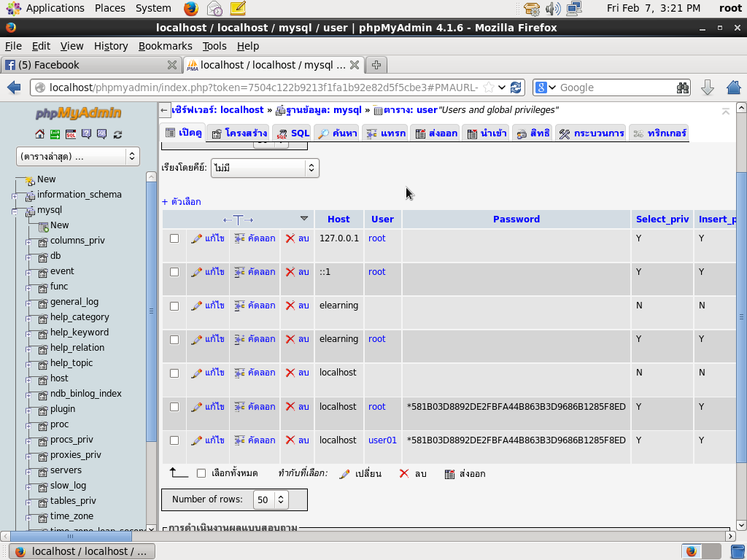747x560 pixels.
Task: Open phpMyAdmin documentation icon
Action: click(86, 135)
